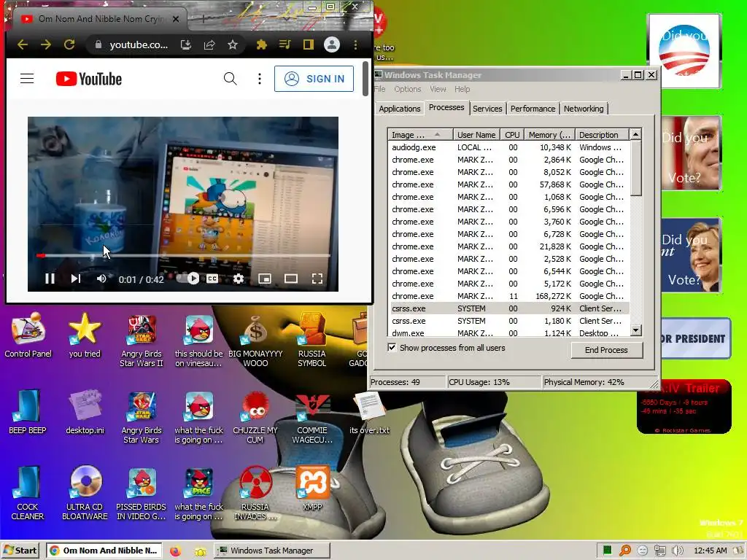This screenshot has height=560, width=747.
Task: Switch to Networking tab
Action: pos(584,109)
